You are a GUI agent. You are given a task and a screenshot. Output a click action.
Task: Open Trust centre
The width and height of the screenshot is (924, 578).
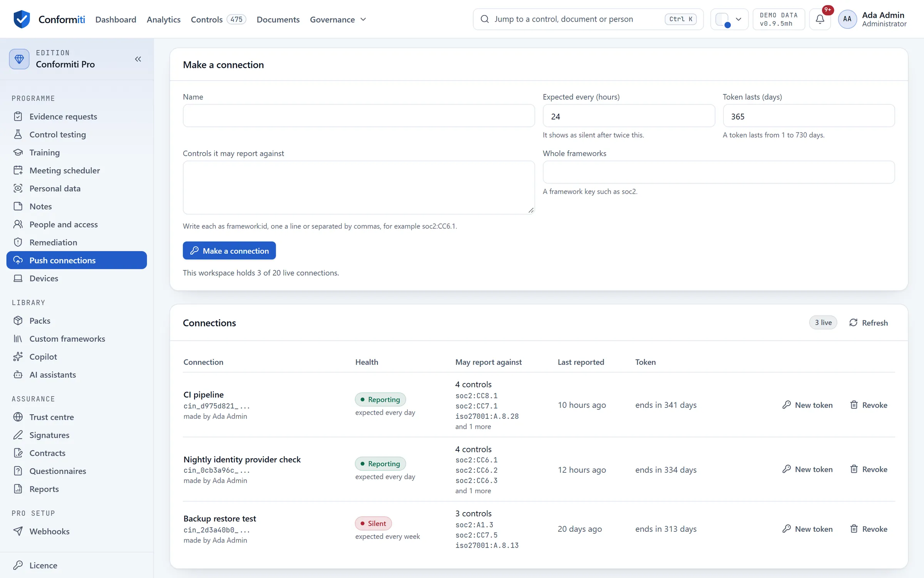tap(77, 417)
